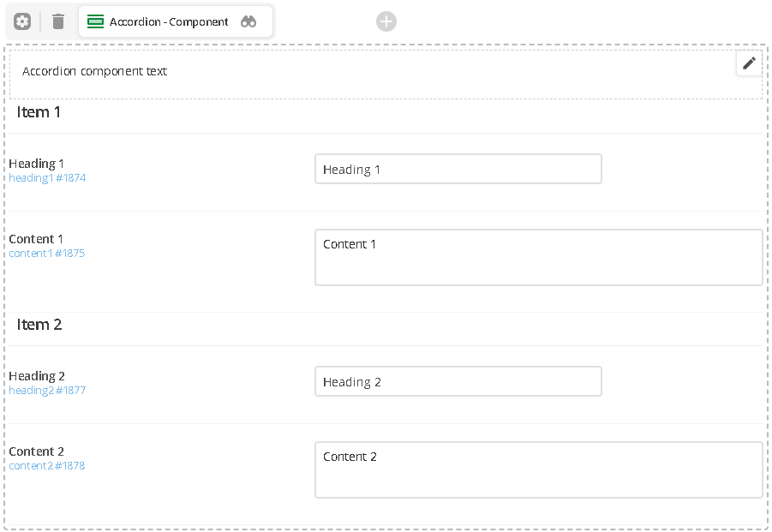This screenshot has height=532, width=772.
Task: Open the content1 #1875 link
Action: pos(47,253)
